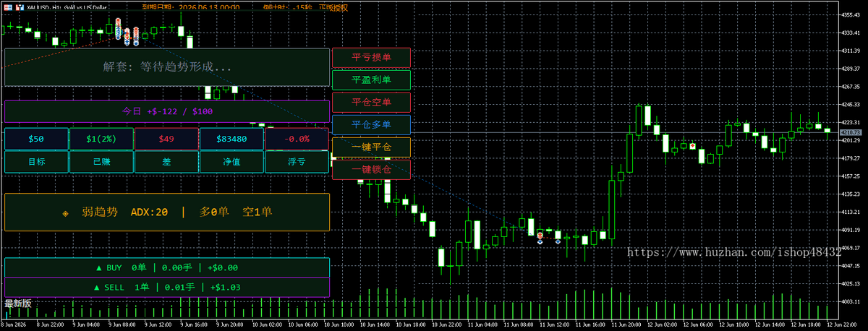The image size is (868, 331).
Task: Click the chart table icon beside XAUUSD title
Action: coord(7,7)
